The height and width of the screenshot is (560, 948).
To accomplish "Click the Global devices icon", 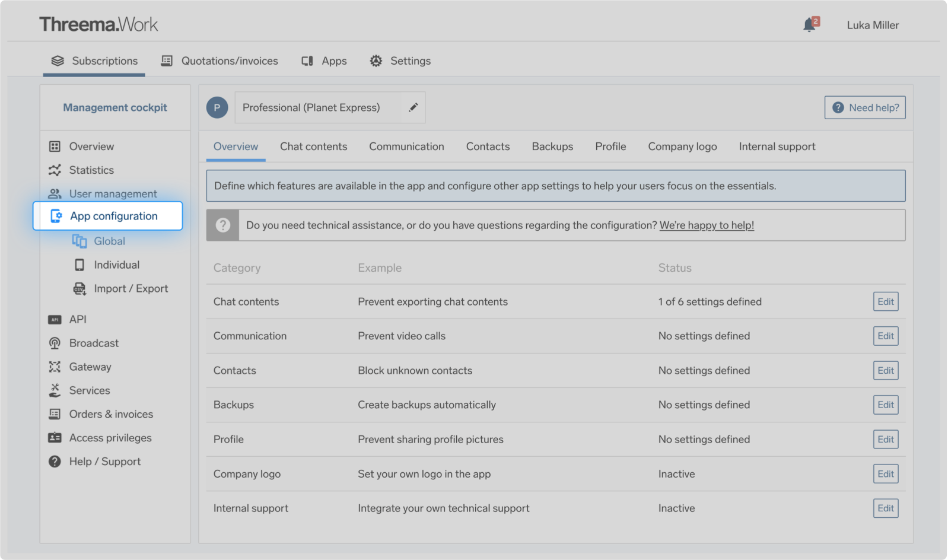I will (x=79, y=241).
